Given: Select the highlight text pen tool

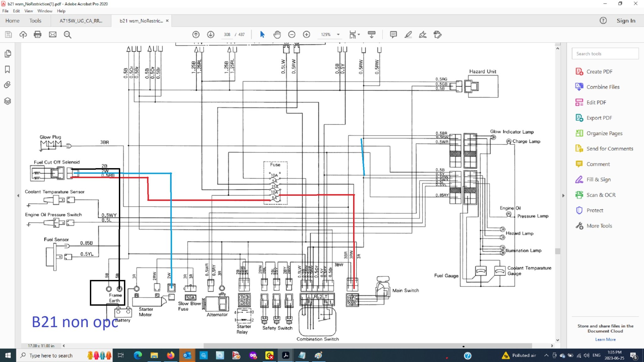Looking at the screenshot, I should click(x=408, y=35).
